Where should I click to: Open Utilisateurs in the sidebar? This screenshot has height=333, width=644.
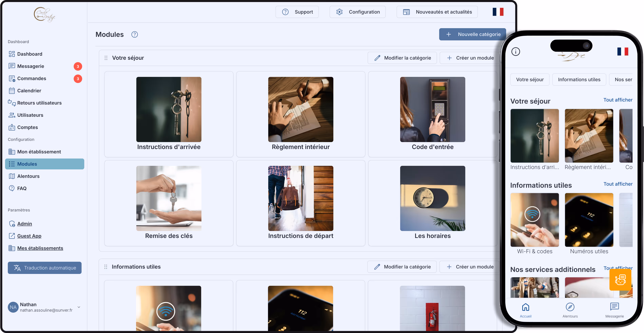coord(44,115)
